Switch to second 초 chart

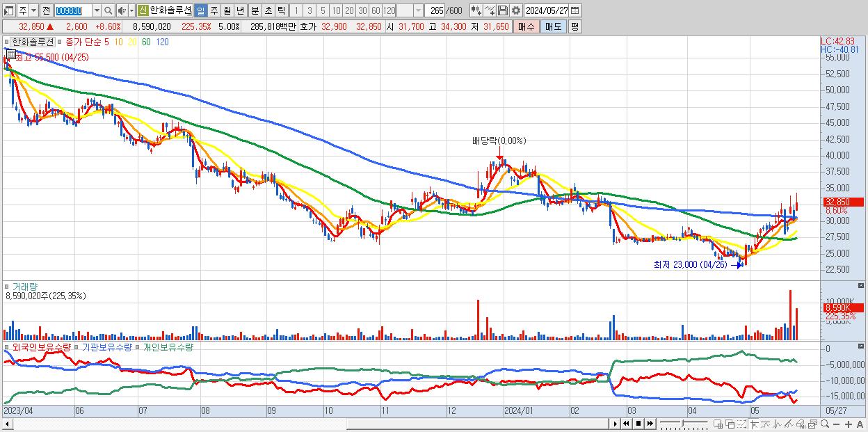click(x=267, y=10)
